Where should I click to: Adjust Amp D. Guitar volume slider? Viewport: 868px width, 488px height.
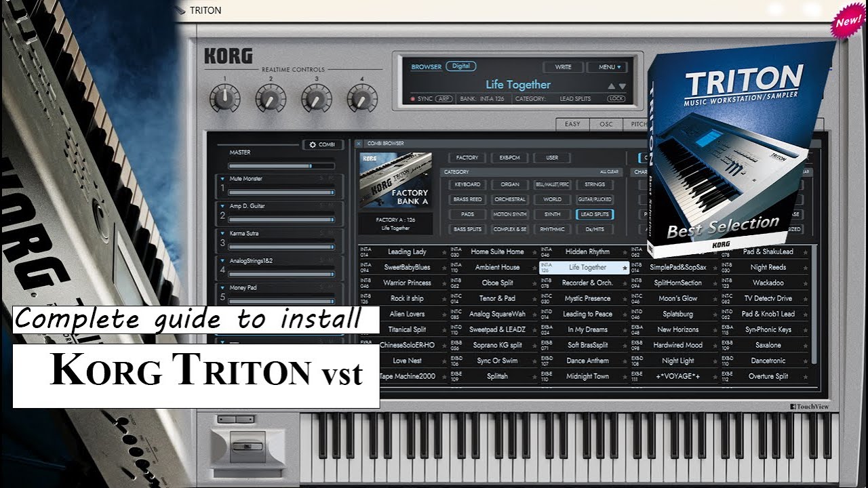(x=281, y=220)
